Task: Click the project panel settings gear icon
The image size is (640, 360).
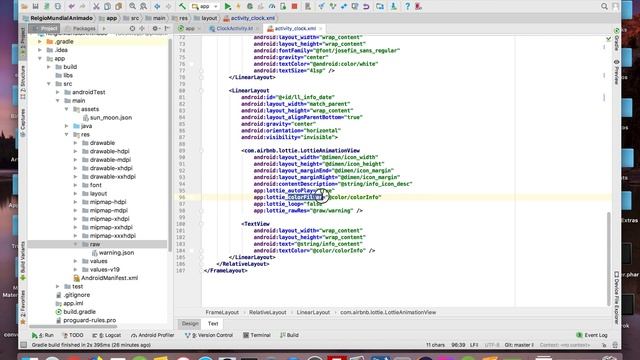Action: point(155,28)
